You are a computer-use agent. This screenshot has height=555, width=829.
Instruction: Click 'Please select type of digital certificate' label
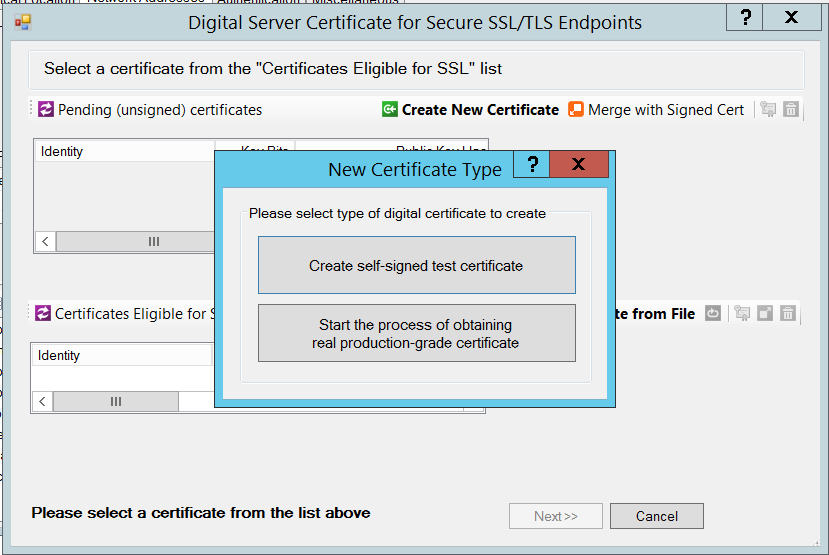click(398, 213)
